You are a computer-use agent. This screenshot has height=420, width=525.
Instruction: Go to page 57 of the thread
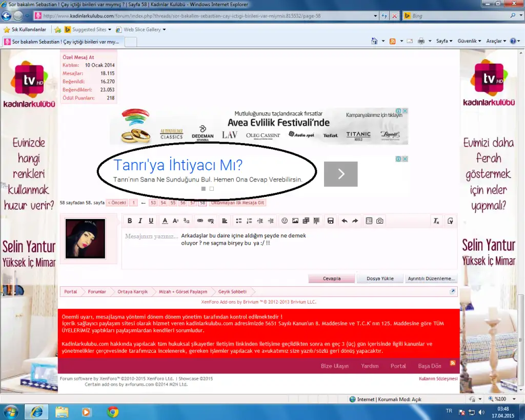192,203
